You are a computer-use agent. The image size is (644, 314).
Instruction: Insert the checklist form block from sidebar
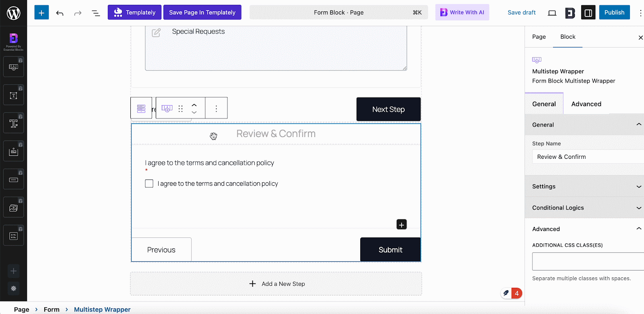14,236
